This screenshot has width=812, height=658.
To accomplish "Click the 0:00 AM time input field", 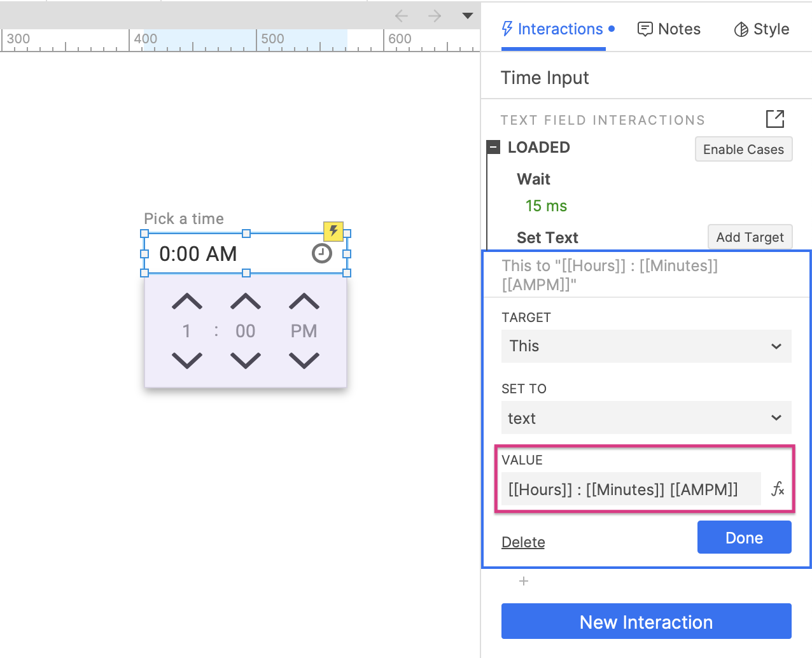I will point(246,254).
